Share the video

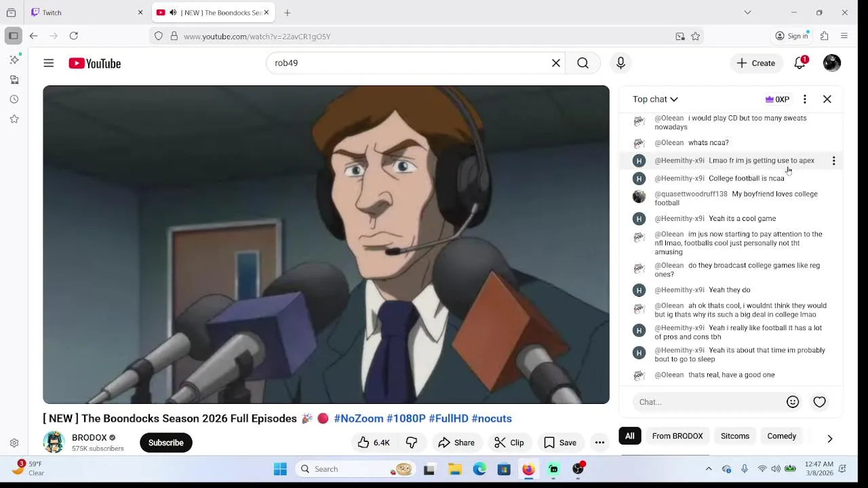point(456,443)
